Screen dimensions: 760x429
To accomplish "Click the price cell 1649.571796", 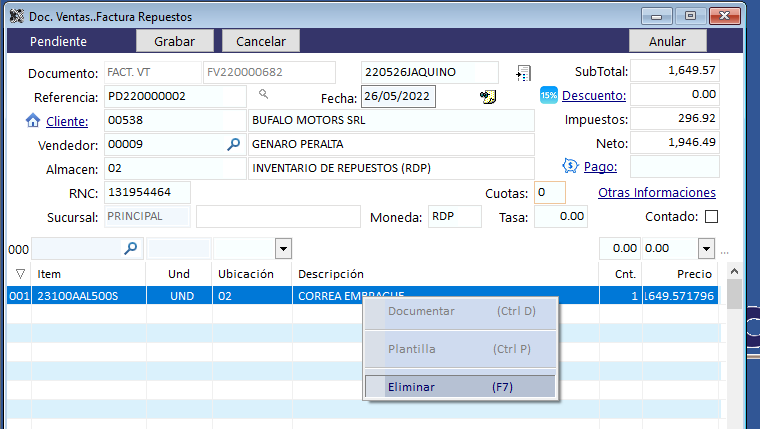I will click(680, 296).
